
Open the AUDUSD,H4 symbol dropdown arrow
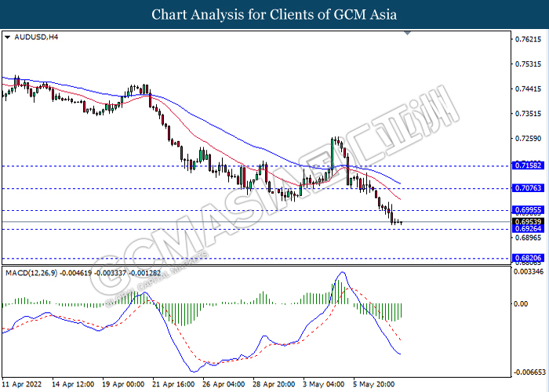tap(7, 37)
